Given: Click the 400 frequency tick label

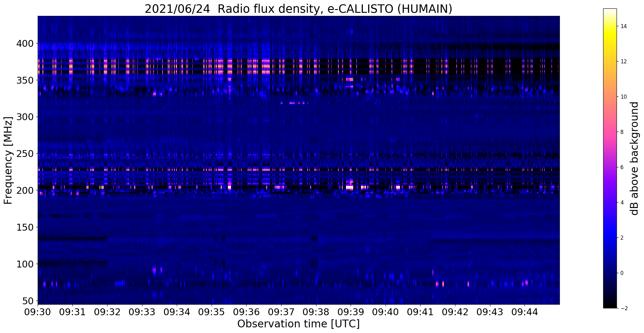Looking at the screenshot, I should coord(25,43).
